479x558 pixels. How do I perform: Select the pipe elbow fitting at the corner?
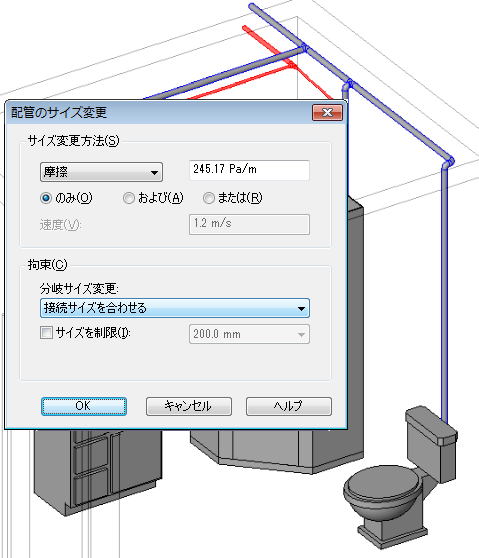(x=449, y=162)
